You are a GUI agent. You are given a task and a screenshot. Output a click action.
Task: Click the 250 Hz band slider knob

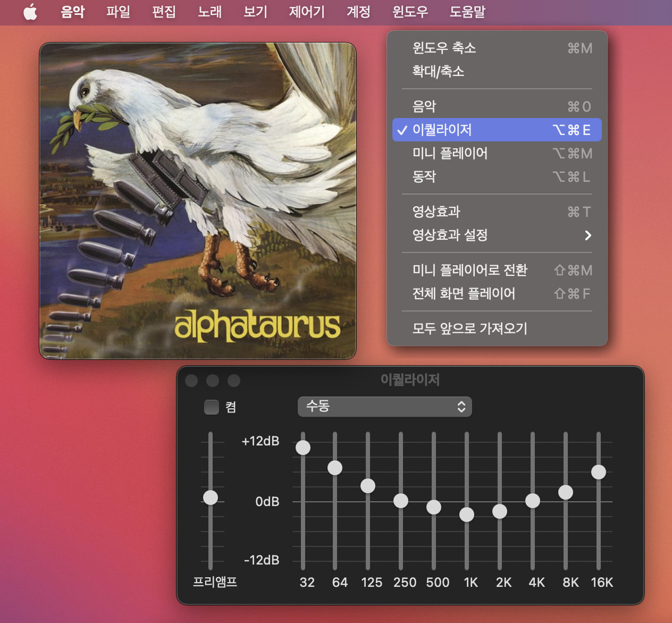click(x=401, y=501)
